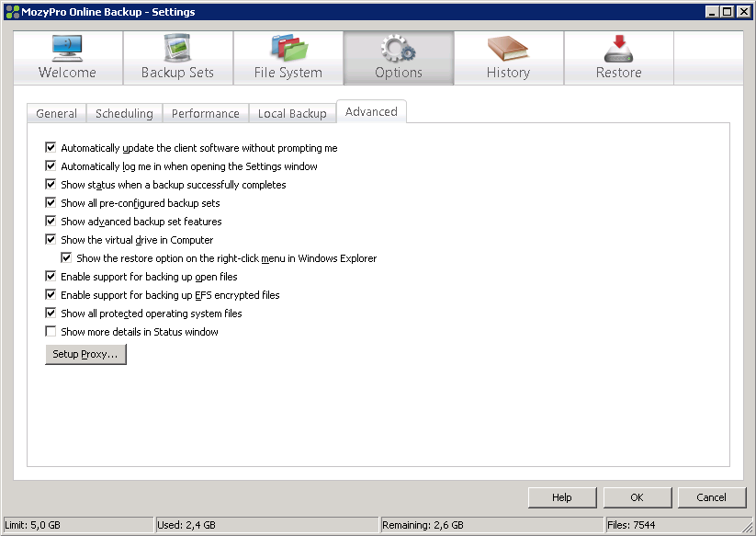Confirm settings with OK button
Image resolution: width=756 pixels, height=536 pixels.
pos(637,497)
